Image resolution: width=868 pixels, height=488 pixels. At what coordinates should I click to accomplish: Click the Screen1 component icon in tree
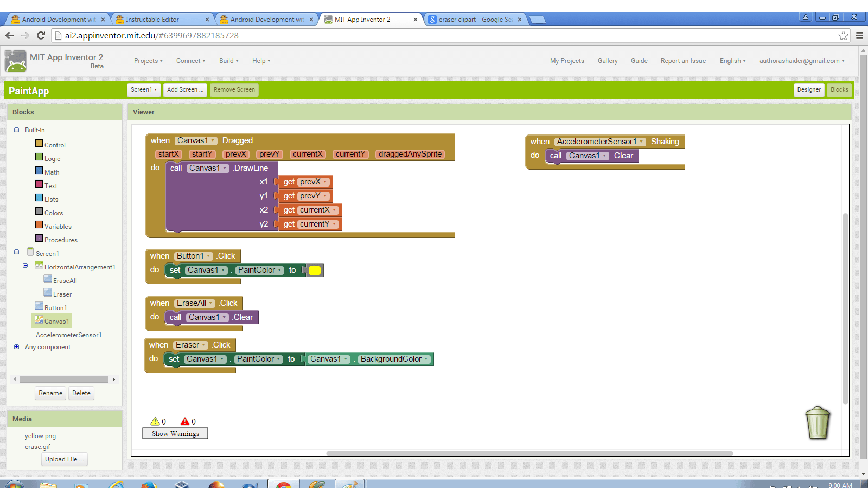30,252
